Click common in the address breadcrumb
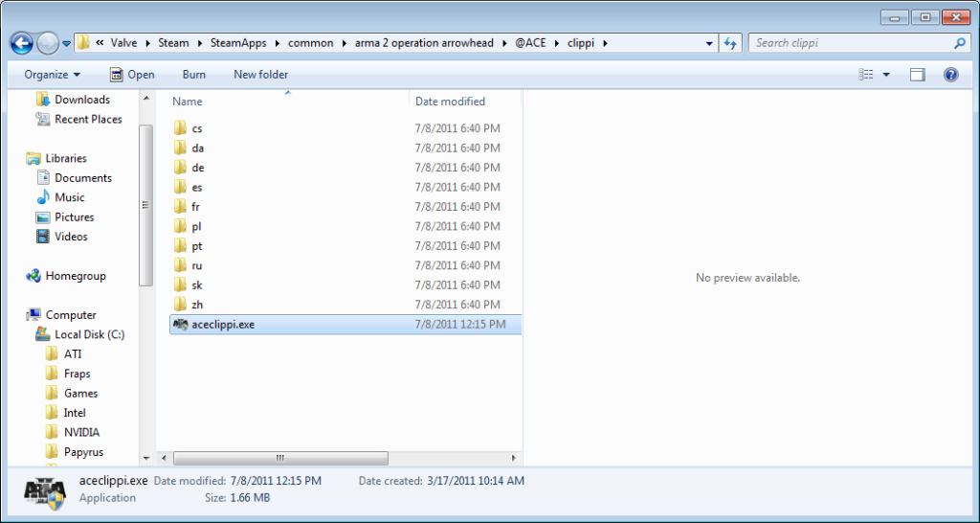Image resolution: width=980 pixels, height=523 pixels. point(311,43)
